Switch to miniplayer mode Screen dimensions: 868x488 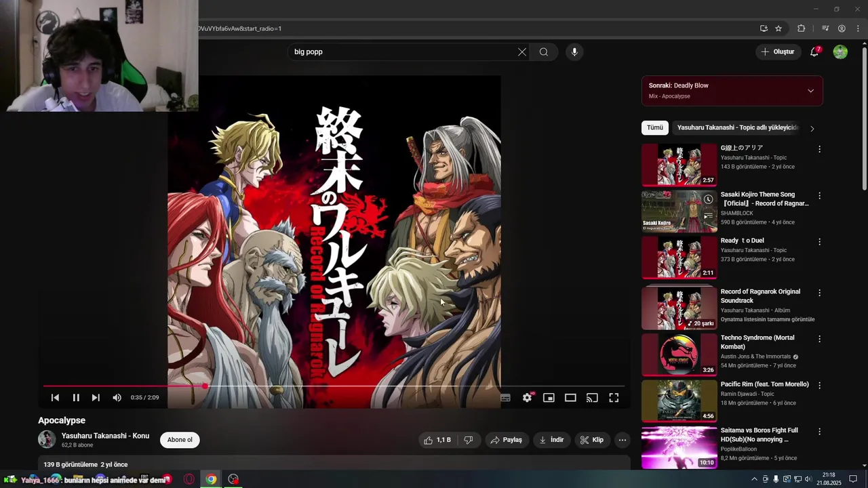click(549, 398)
